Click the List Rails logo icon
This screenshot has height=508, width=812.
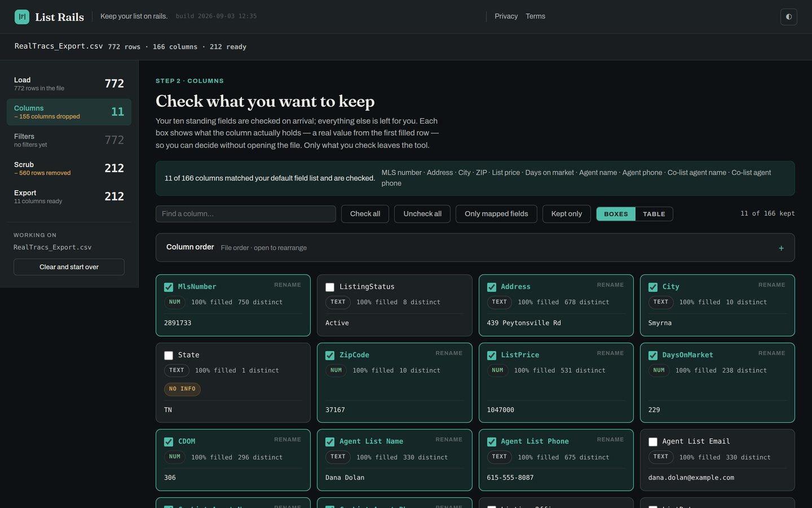[x=22, y=17]
